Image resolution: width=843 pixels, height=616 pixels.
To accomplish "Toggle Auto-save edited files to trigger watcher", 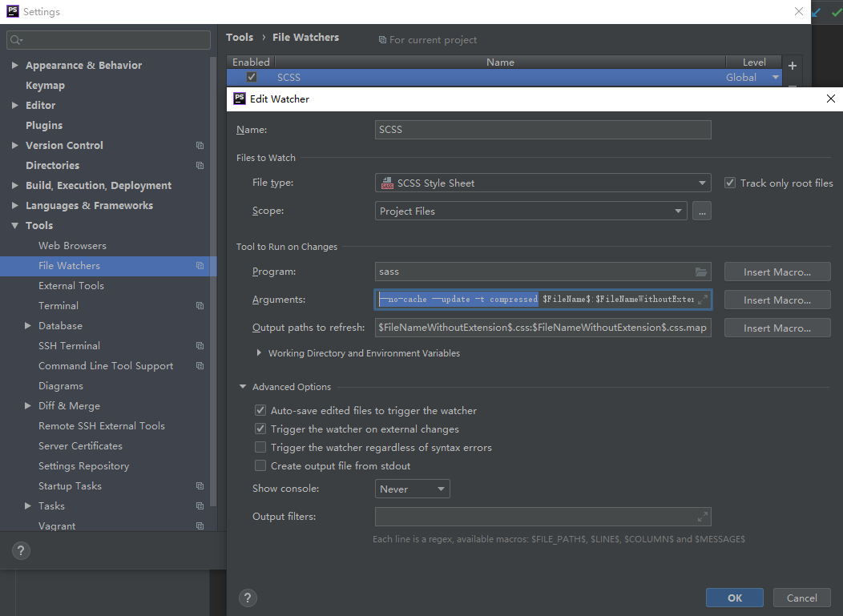I will click(260, 410).
